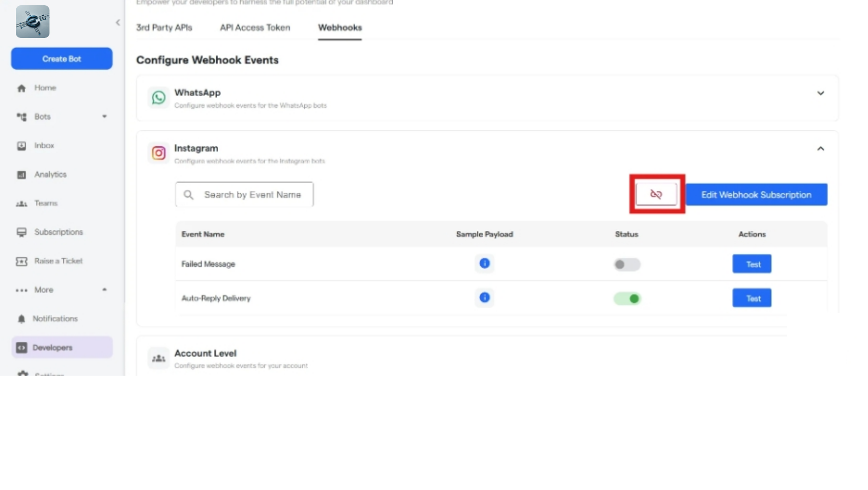The image size is (868, 490).
Task: Click the Instagram icon in the Webhooks panel
Action: (158, 153)
